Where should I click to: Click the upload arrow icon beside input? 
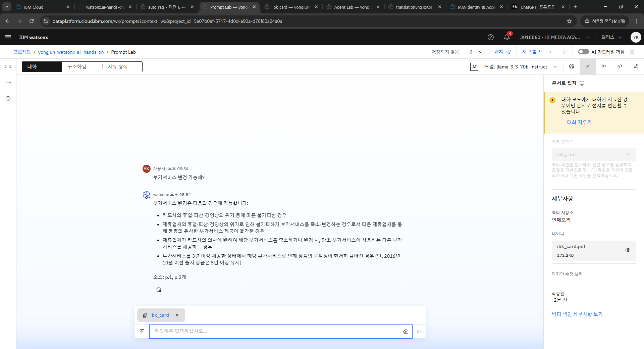click(x=142, y=332)
